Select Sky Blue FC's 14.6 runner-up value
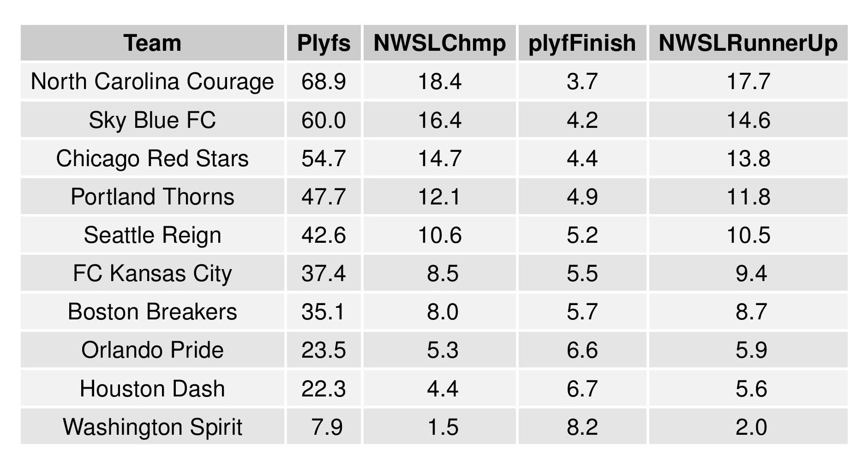This screenshot has height=468, width=868. (748, 120)
